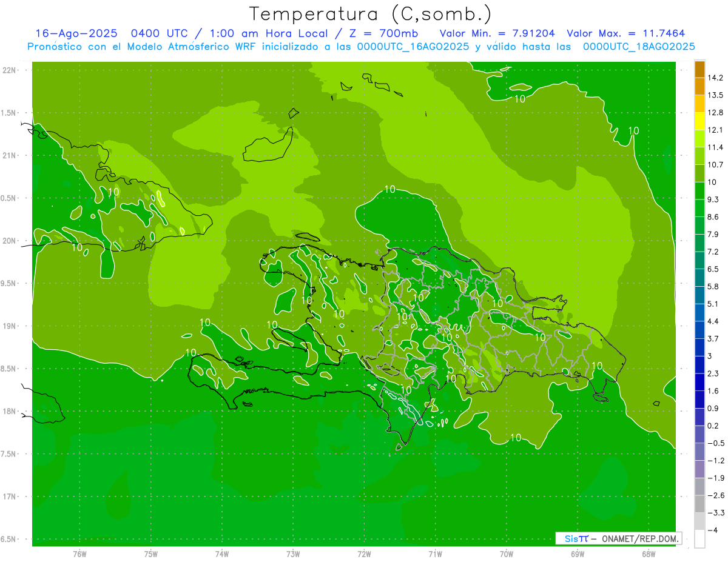The height and width of the screenshot is (562, 728).
Task: Click the yellow legend swatch between 12.8 and 12.1
Action: click(699, 121)
